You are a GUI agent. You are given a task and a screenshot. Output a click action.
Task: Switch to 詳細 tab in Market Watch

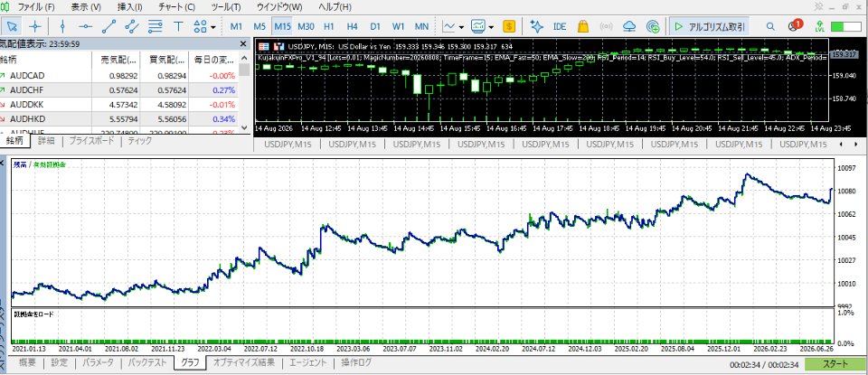coord(46,141)
